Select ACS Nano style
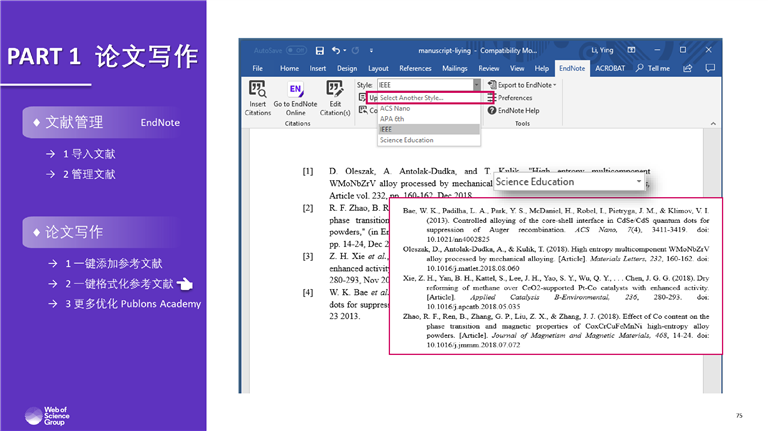Viewport: 768px width, 431px height. point(429,108)
